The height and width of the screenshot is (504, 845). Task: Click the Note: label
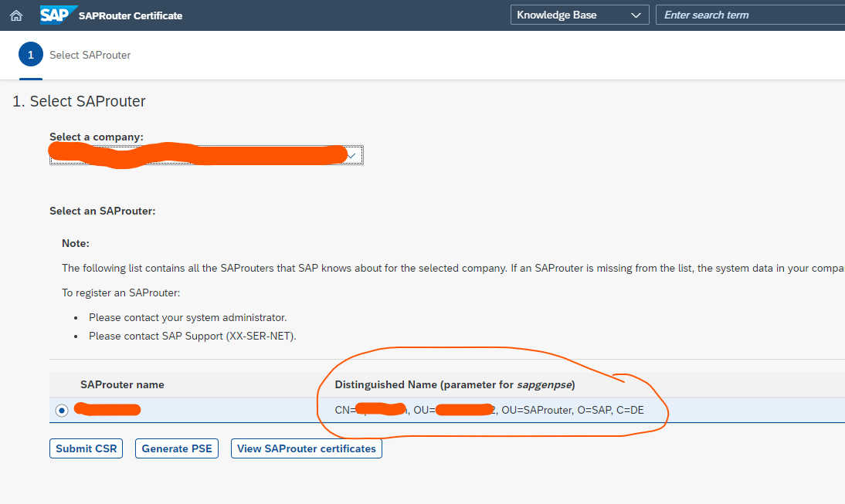[x=76, y=243]
